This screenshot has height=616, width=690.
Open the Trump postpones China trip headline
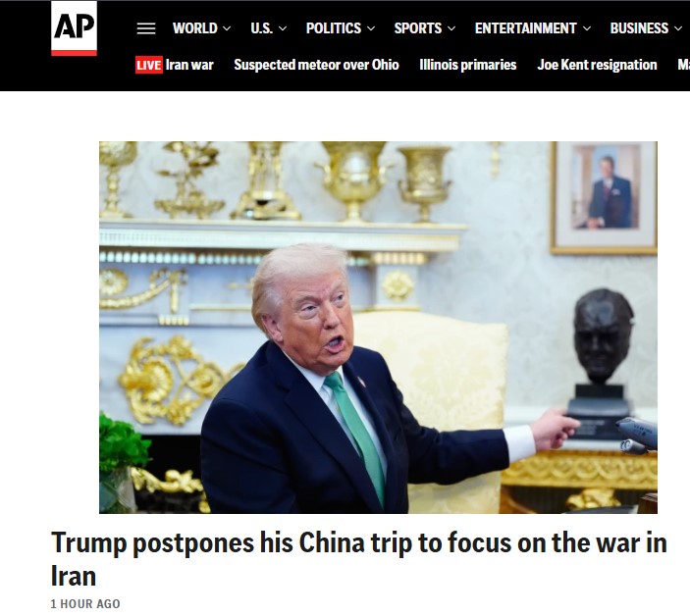[359, 559]
